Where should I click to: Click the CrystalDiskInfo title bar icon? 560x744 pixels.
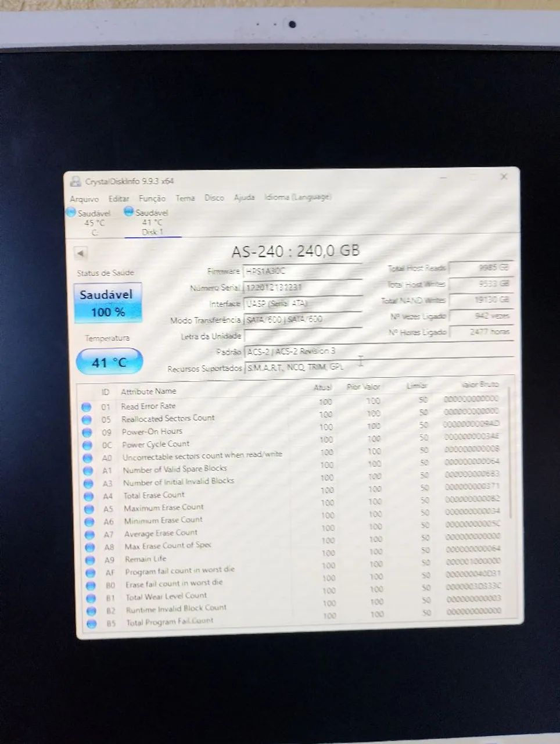[x=76, y=181]
